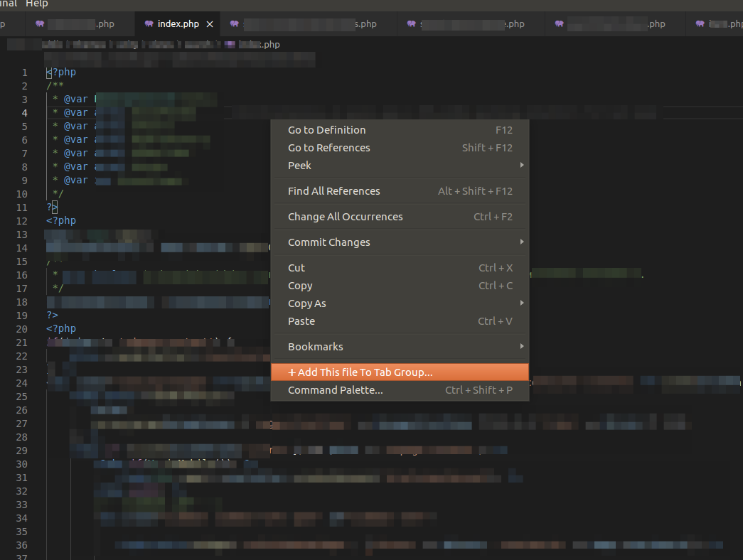743x560 pixels.
Task: Switch to the index.php tab
Action: [178, 23]
